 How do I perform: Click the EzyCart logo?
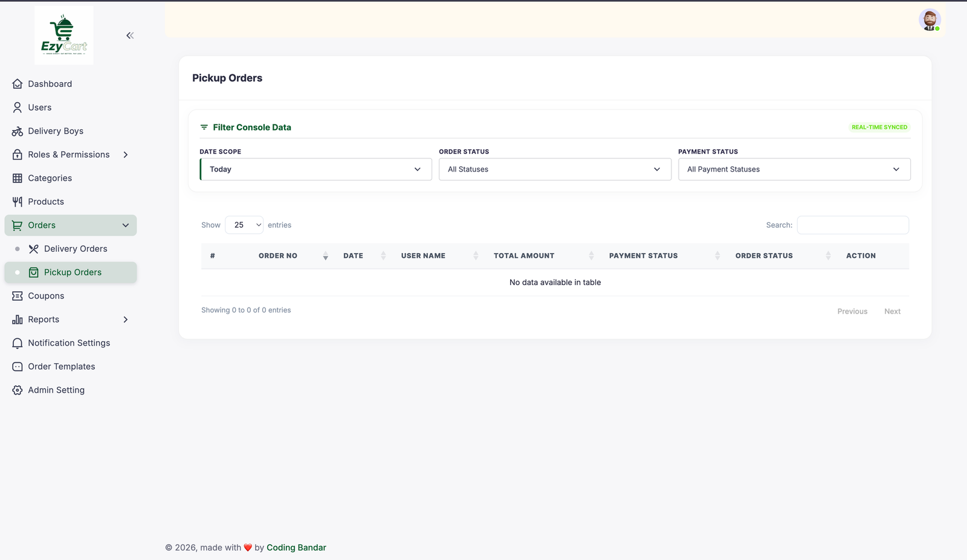click(64, 35)
